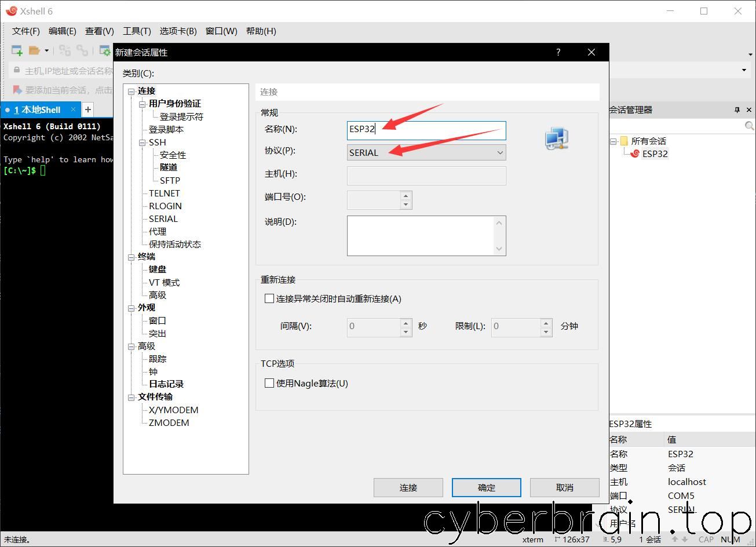Open the 文件(F) menu

tap(26, 31)
